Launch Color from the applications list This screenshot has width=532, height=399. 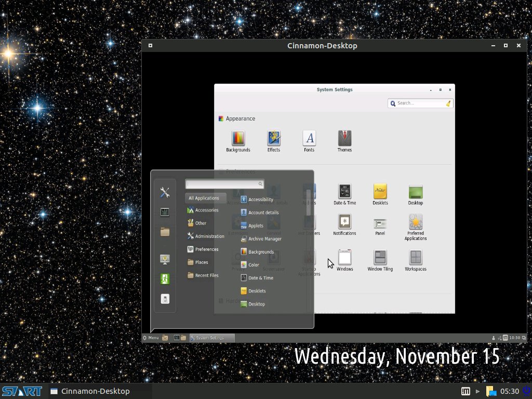250,264
